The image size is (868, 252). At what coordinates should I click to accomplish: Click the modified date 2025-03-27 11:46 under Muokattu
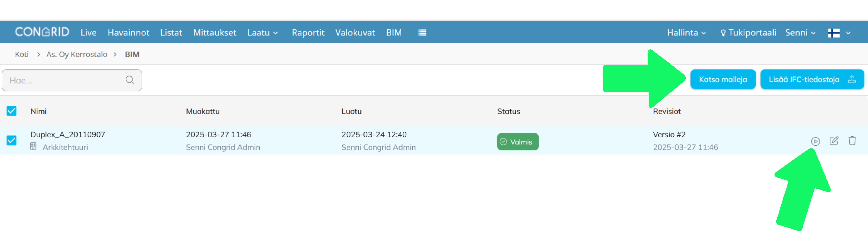point(219,134)
